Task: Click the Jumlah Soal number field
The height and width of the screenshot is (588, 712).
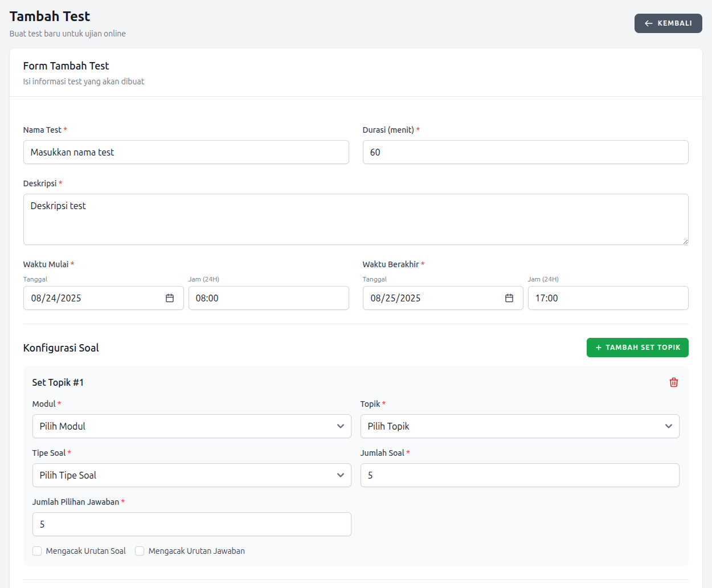Action: [x=519, y=475]
